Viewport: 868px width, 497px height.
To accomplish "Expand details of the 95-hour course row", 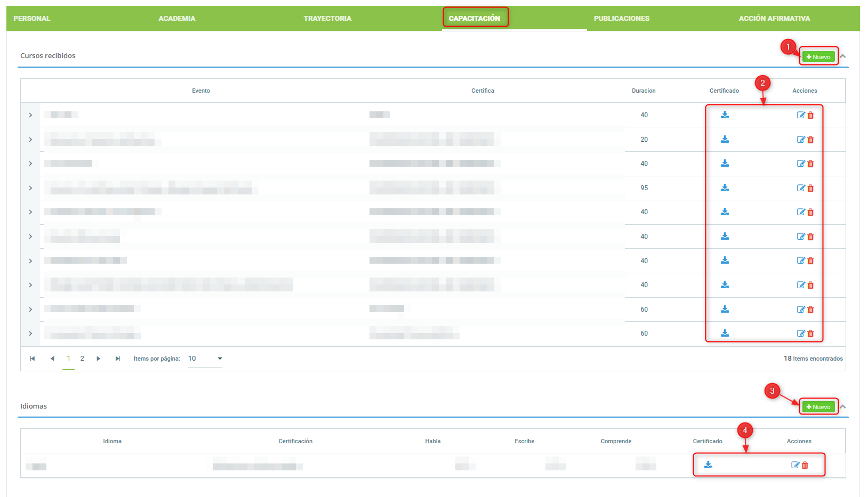I will pyautogui.click(x=30, y=188).
